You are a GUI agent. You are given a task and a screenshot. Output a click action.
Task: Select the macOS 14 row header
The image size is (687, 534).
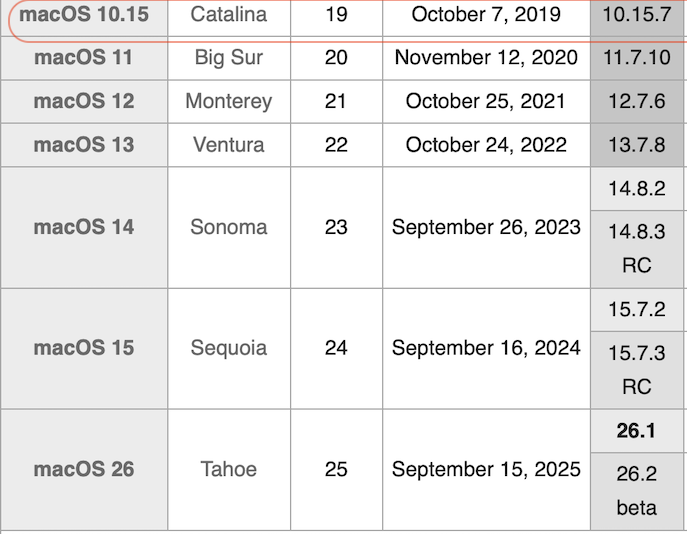tap(84, 227)
